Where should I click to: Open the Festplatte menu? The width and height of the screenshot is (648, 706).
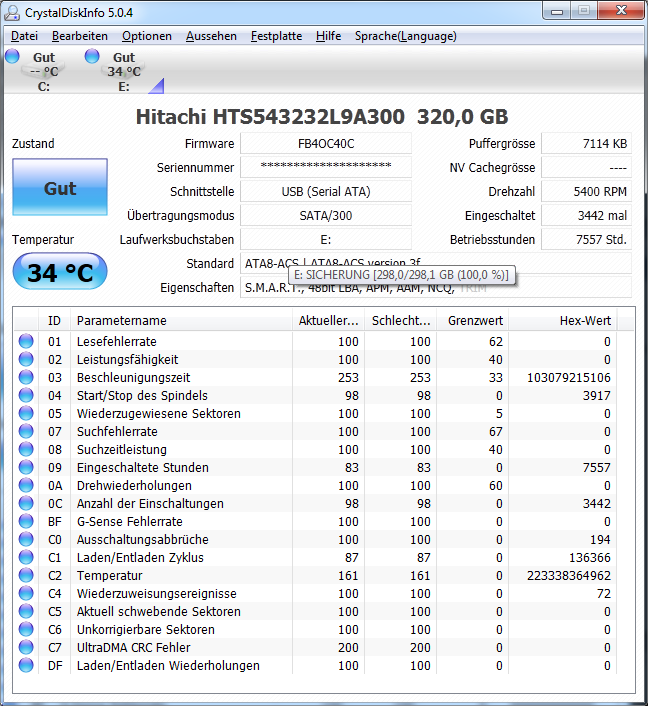[276, 36]
